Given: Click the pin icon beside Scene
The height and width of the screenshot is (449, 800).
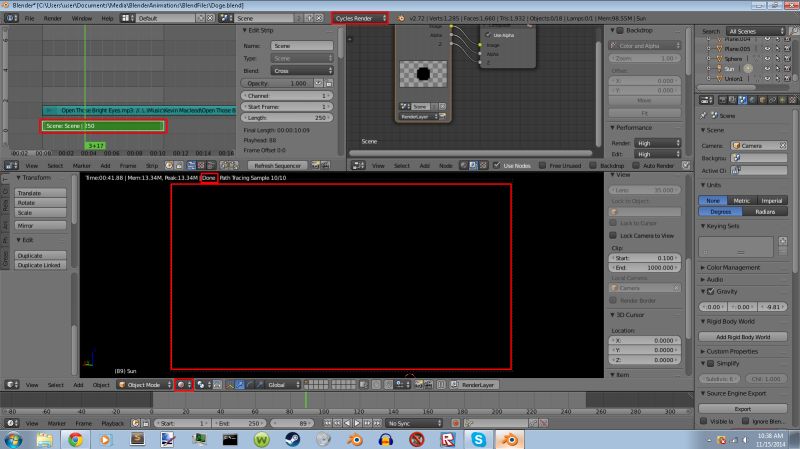Looking at the screenshot, I should click(704, 115).
